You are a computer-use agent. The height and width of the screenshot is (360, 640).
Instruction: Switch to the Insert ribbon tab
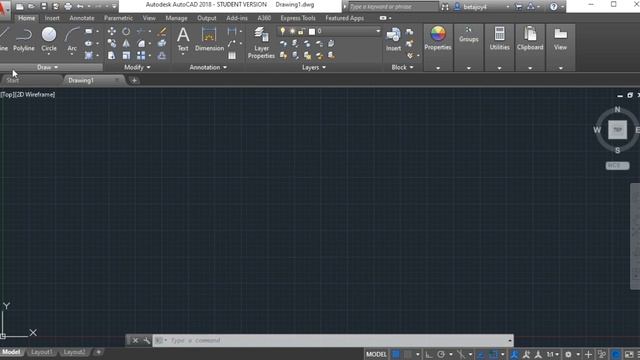(x=52, y=18)
